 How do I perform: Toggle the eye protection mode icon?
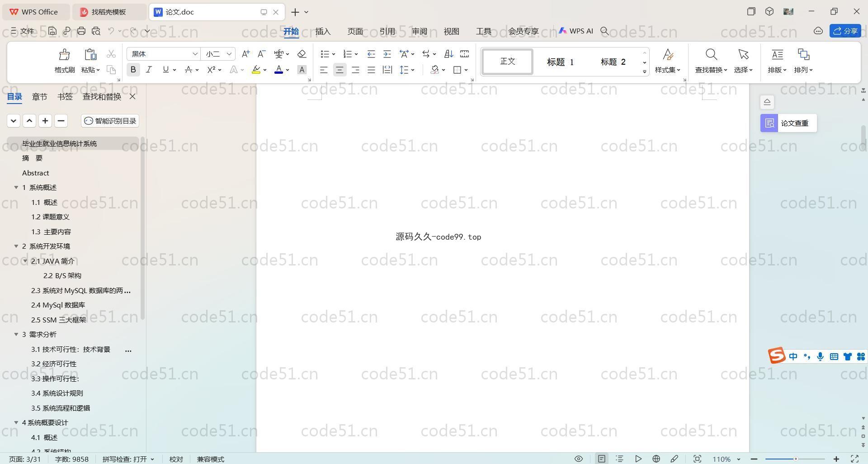point(578,459)
